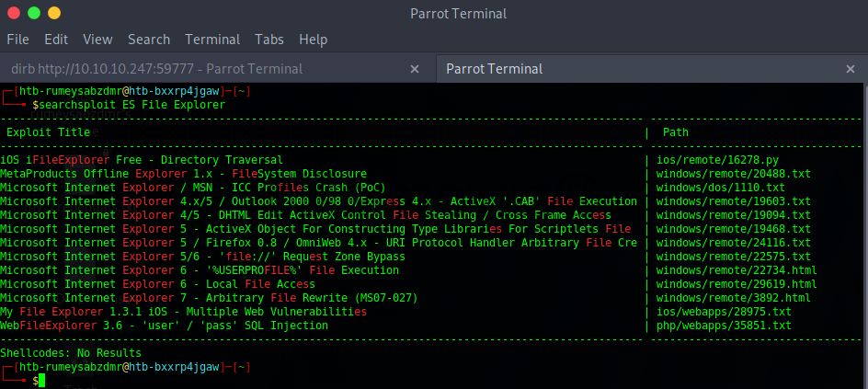The image size is (868, 389).
Task: Click the 'Shellcodes: No Results' line
Action: 71,353
